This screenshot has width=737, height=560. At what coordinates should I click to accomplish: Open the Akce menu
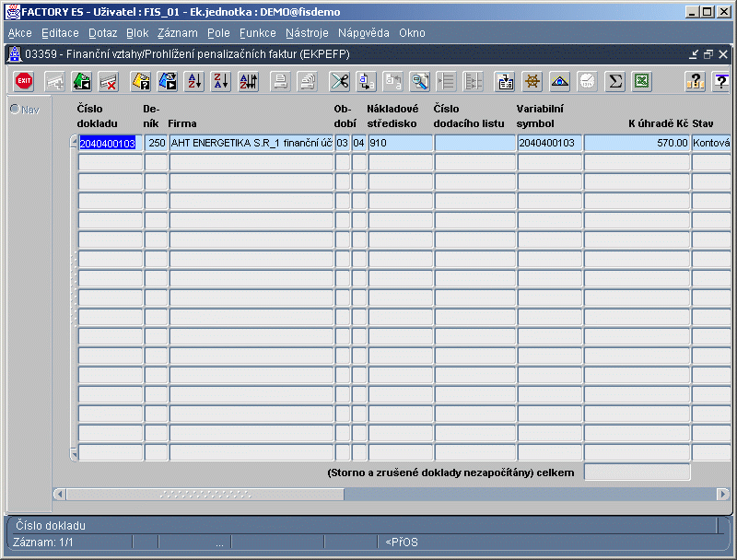tap(19, 33)
